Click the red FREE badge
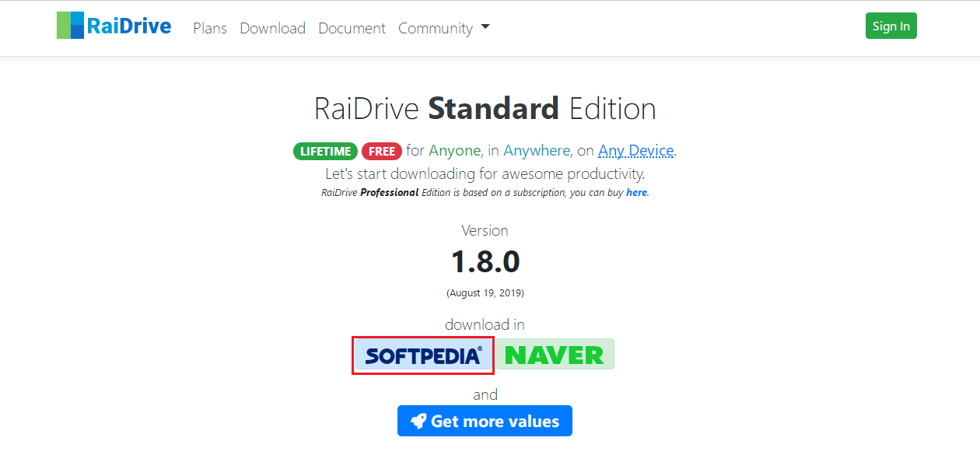 [382, 152]
